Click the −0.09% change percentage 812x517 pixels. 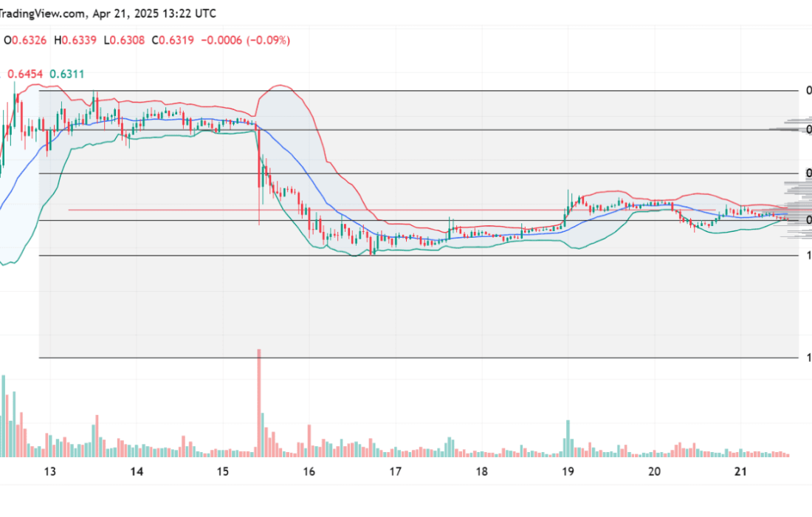tap(264, 40)
